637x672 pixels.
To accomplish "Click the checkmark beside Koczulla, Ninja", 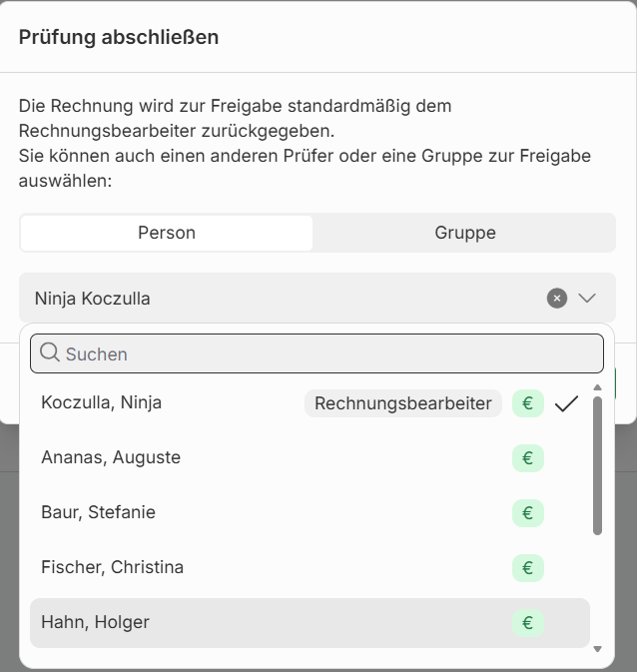I will click(x=566, y=403).
